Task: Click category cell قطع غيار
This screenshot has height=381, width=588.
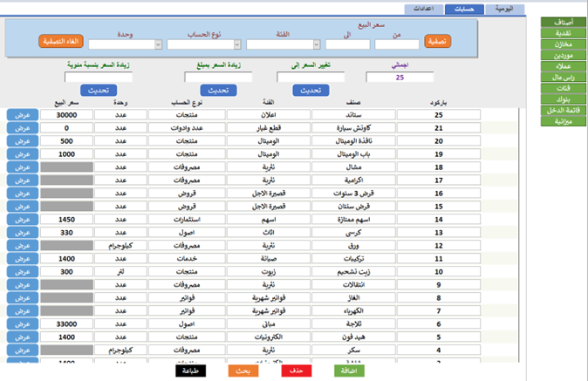Action: click(x=269, y=128)
